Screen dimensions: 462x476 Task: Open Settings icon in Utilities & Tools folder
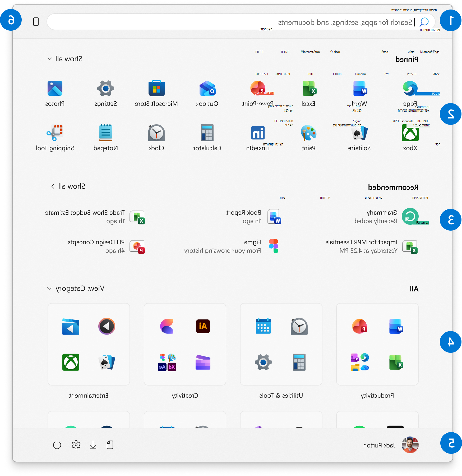[x=263, y=362]
